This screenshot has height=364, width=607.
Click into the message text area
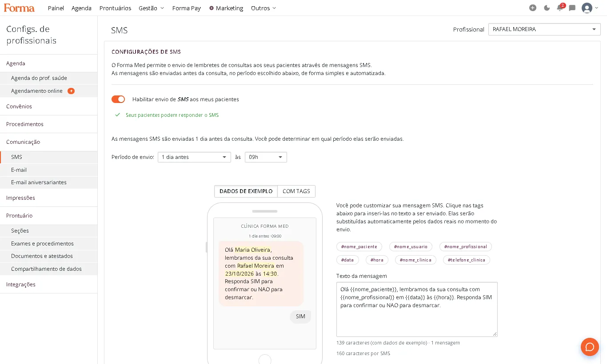click(x=417, y=309)
